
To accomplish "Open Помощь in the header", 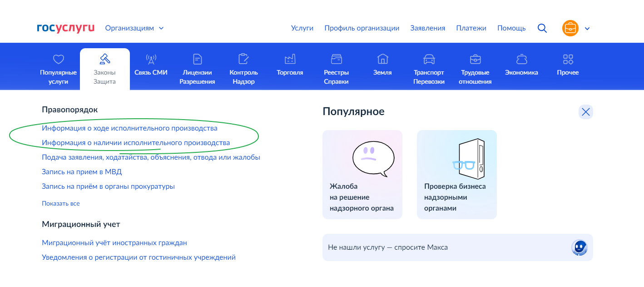I will click(x=511, y=28).
